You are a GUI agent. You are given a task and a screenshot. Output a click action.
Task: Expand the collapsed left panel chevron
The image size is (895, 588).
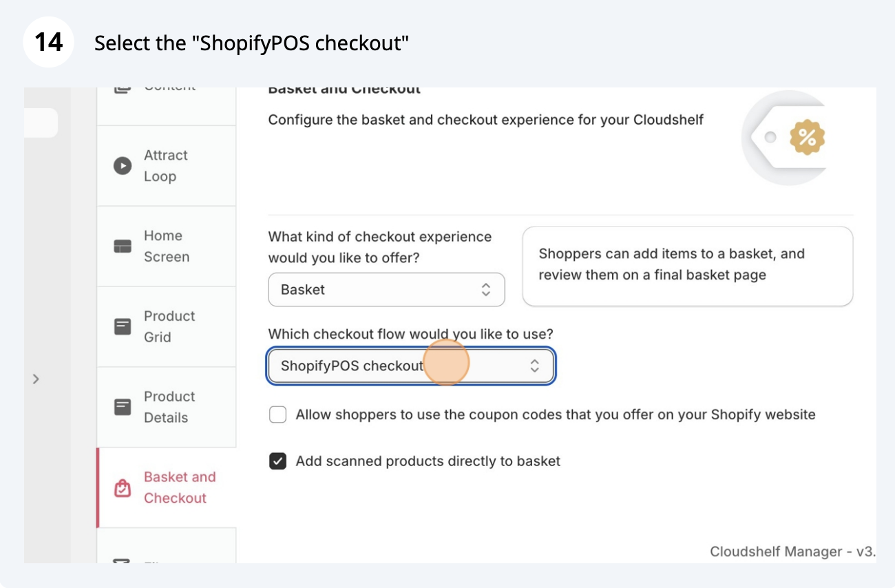[x=36, y=379]
